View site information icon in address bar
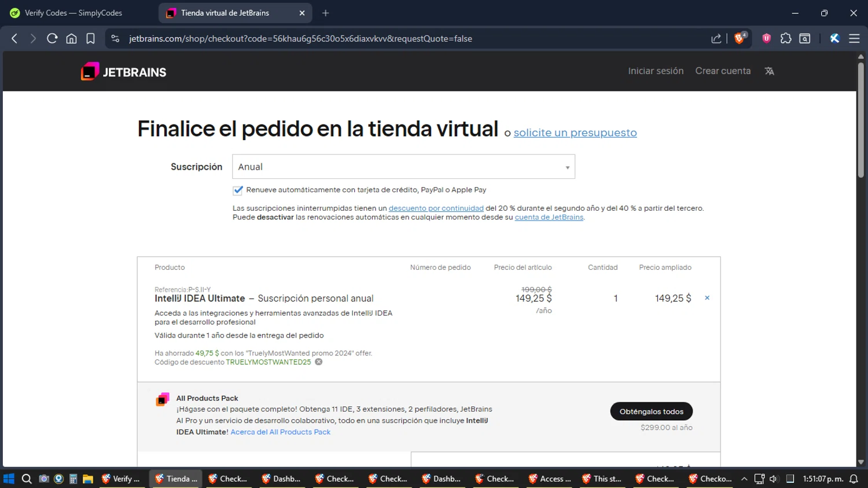 click(115, 38)
